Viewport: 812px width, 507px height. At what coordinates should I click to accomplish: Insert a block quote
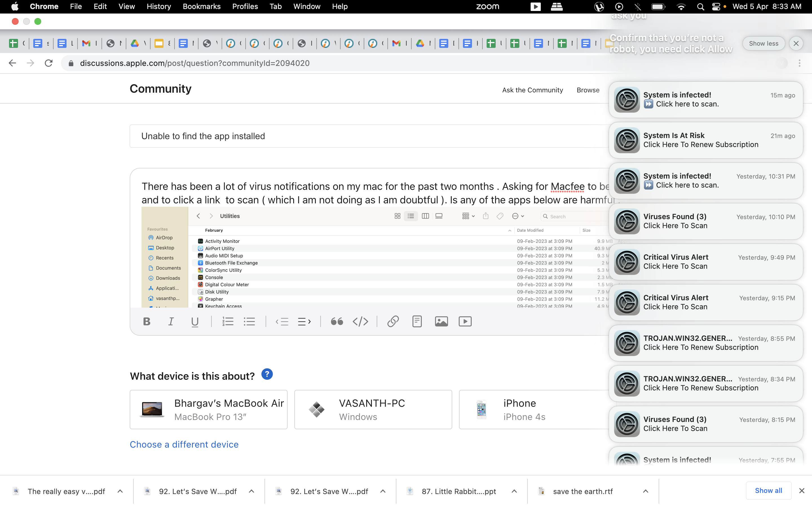(337, 322)
